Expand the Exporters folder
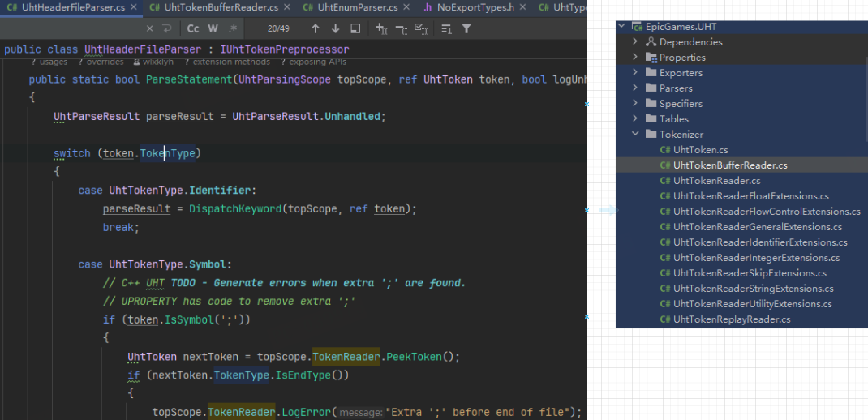The width and height of the screenshot is (868, 420). click(635, 73)
